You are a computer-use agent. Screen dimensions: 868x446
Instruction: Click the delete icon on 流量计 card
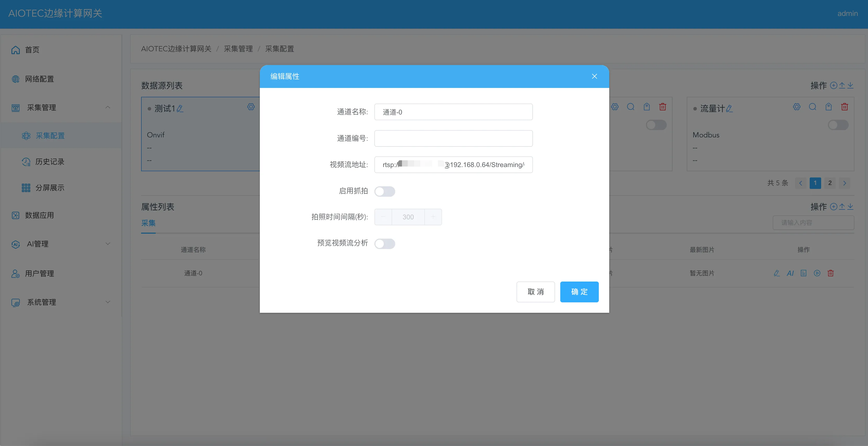pyautogui.click(x=844, y=107)
